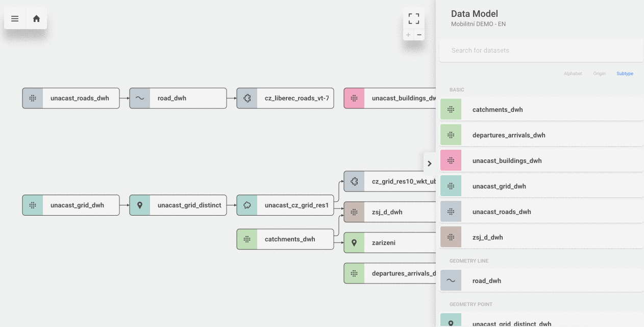Click the unacast_cz_grid_res1 polygon icon

pyautogui.click(x=247, y=205)
